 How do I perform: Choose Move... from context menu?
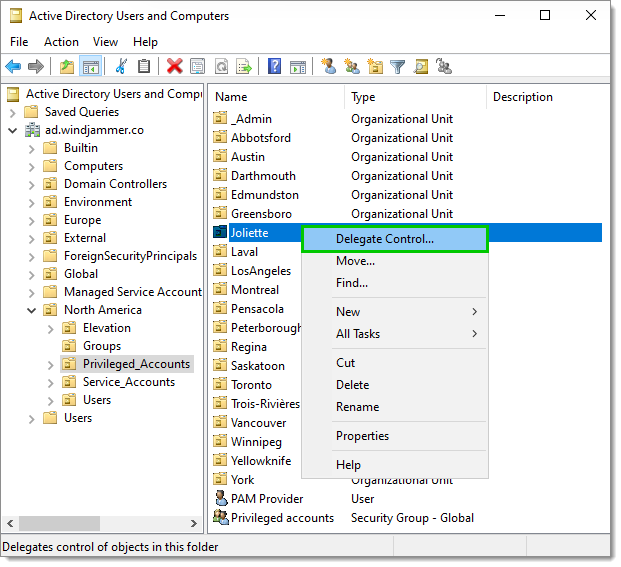395,261
